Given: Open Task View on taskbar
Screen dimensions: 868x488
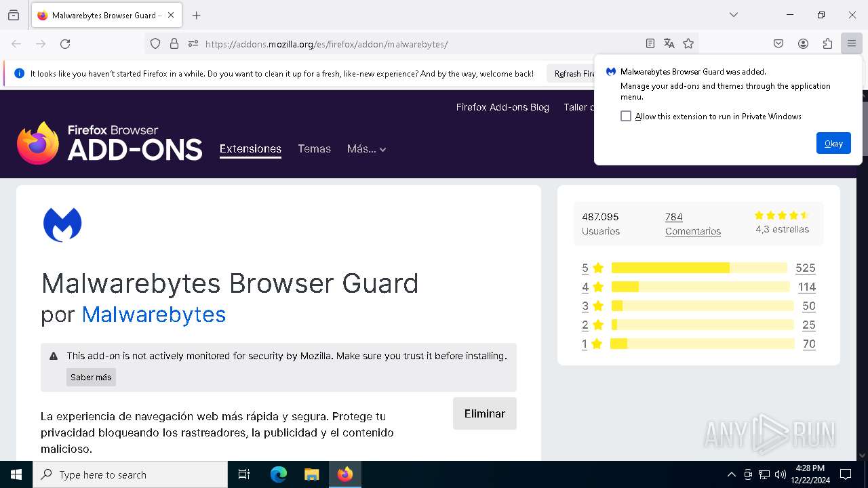Looking at the screenshot, I should click(244, 474).
